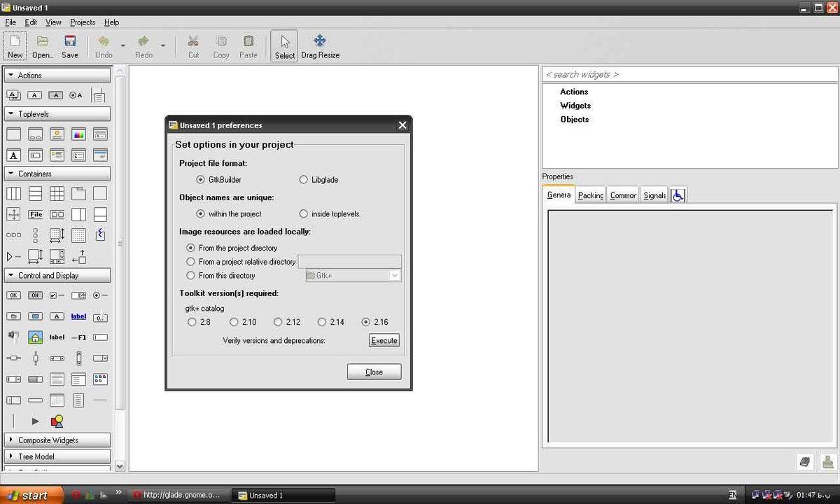Collapse the Actions palette section

tap(57, 75)
